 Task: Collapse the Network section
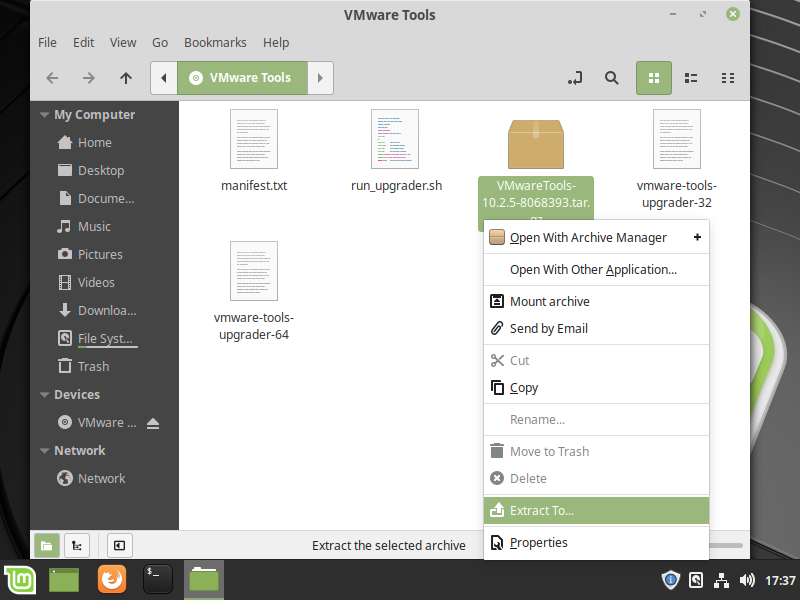(x=44, y=451)
